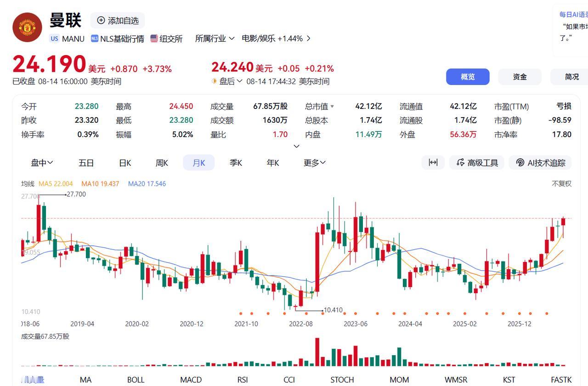Image resolution: width=588 pixels, height=386 pixels.
Task: Select the WMSR indicator
Action: pos(456,380)
